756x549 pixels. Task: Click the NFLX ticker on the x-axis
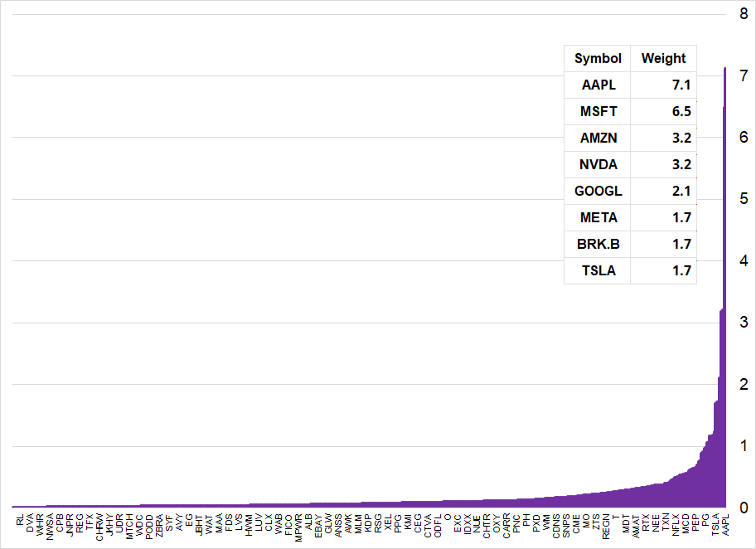pos(676,525)
